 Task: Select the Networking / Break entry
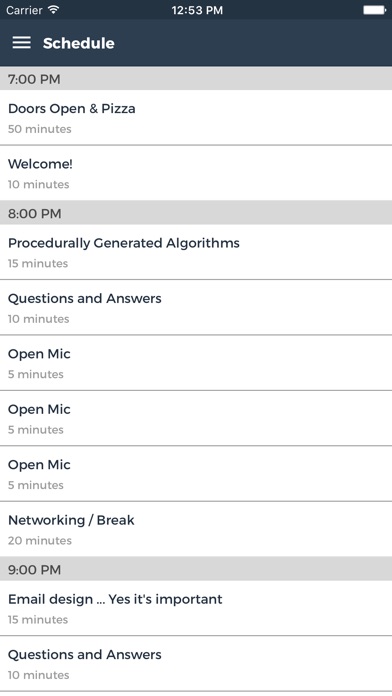tap(196, 529)
